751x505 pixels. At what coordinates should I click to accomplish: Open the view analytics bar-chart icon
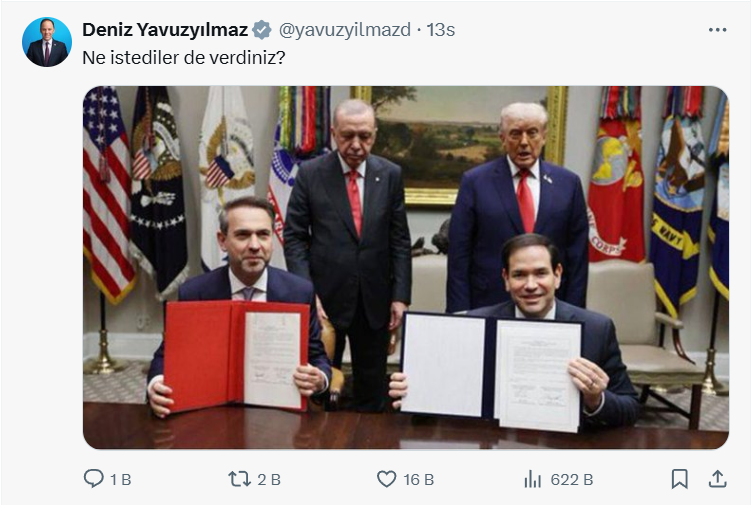[532, 479]
